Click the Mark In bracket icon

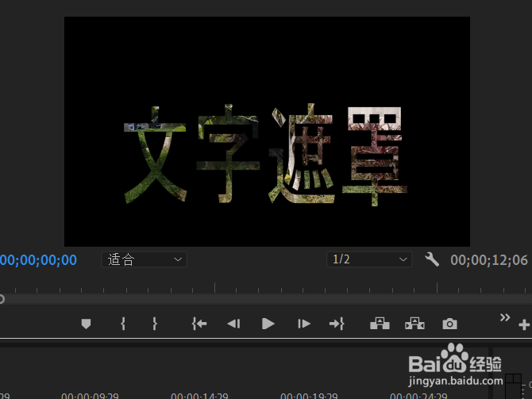(x=123, y=324)
